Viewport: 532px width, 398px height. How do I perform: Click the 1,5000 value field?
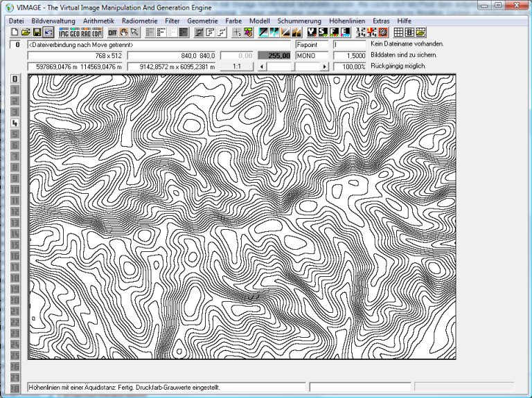point(350,55)
